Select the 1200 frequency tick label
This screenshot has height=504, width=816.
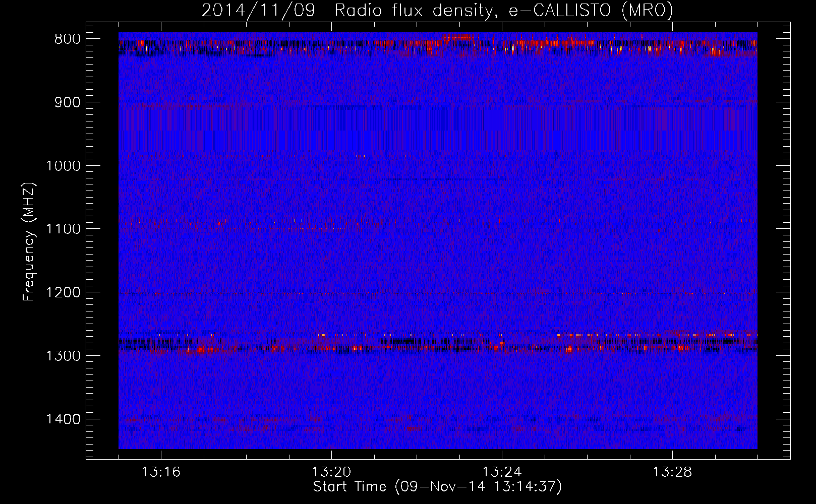pos(63,293)
